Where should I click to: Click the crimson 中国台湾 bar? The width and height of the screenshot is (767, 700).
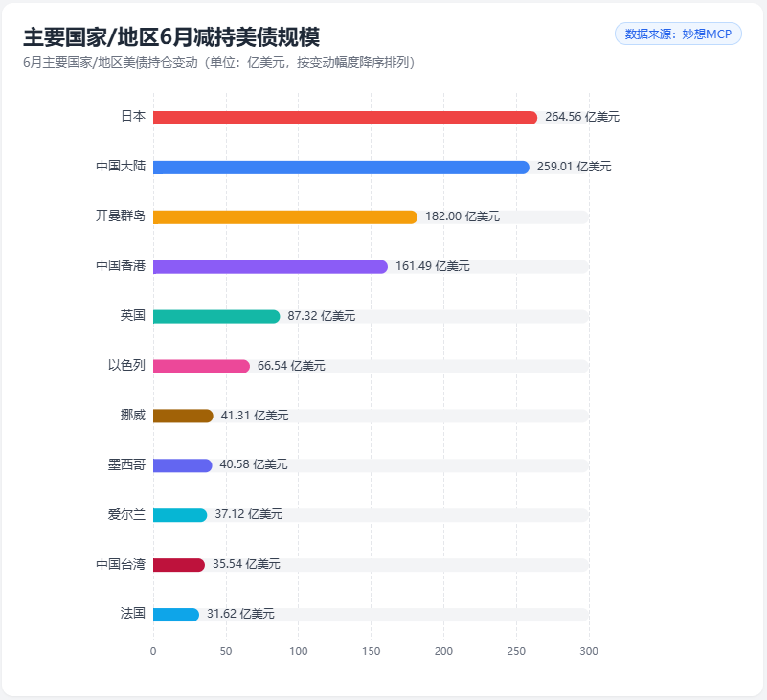pyautogui.click(x=178, y=565)
